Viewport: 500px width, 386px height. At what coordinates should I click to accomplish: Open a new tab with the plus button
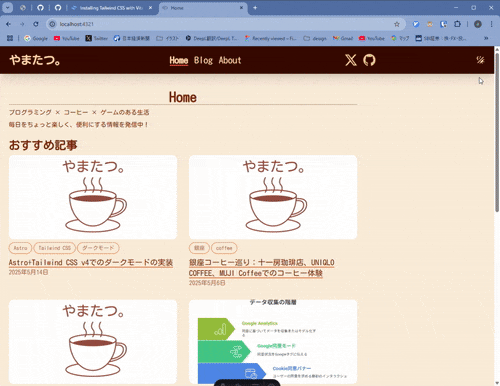pos(255,8)
